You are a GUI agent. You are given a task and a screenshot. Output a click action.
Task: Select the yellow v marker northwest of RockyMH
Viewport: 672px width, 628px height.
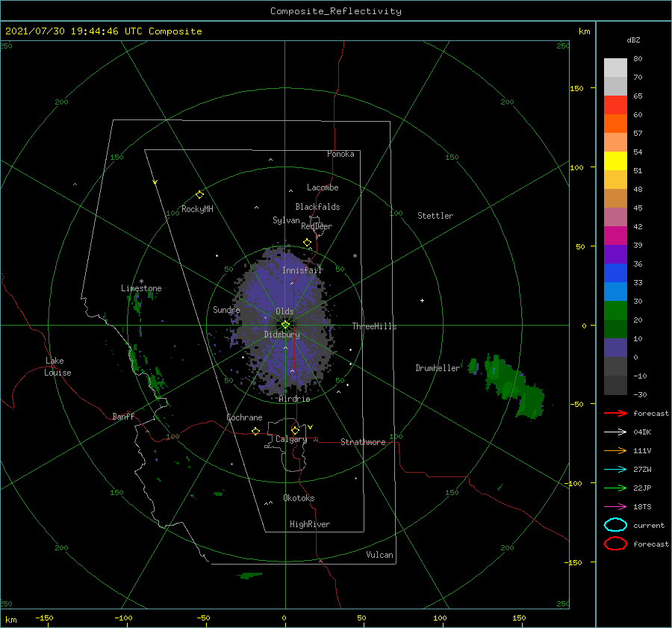pyautogui.click(x=155, y=182)
